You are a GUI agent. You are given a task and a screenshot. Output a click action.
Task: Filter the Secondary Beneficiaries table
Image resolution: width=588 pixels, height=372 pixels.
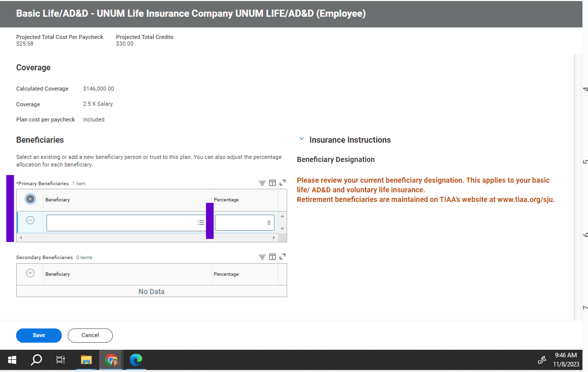(262, 257)
